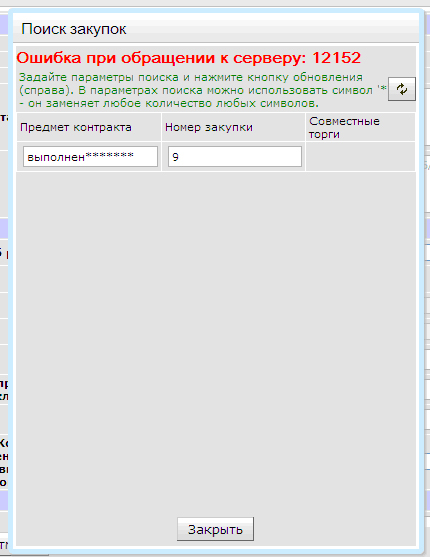Select the Предмет контракта column header
This screenshot has height=557, width=430.
(89, 127)
